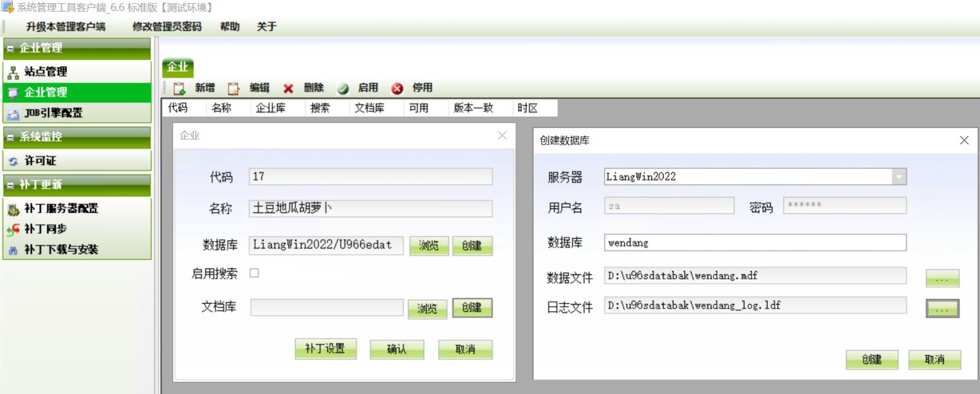Browse log file with the ... button
980x394 pixels.
coord(944,307)
